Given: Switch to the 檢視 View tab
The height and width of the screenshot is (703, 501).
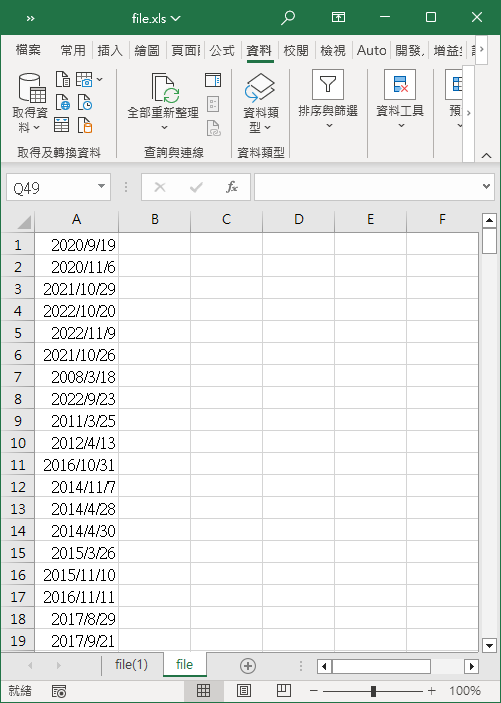Looking at the screenshot, I should [x=333, y=50].
